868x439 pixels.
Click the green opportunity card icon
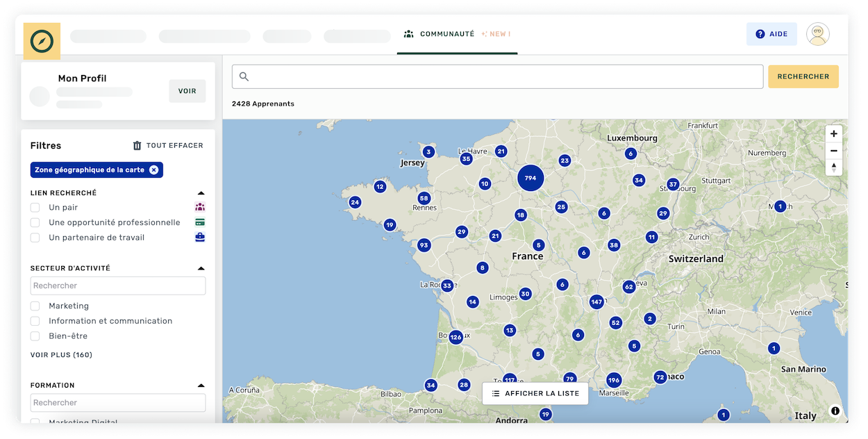(200, 222)
